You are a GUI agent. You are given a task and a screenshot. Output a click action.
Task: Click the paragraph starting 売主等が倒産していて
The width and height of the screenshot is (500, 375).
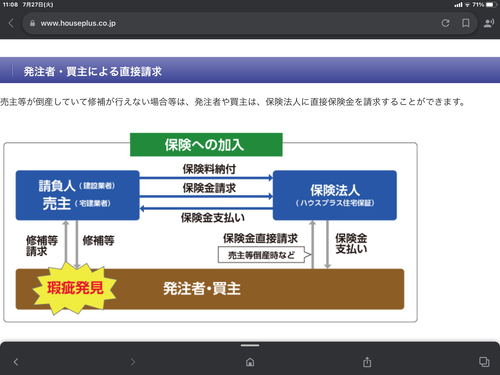click(233, 102)
